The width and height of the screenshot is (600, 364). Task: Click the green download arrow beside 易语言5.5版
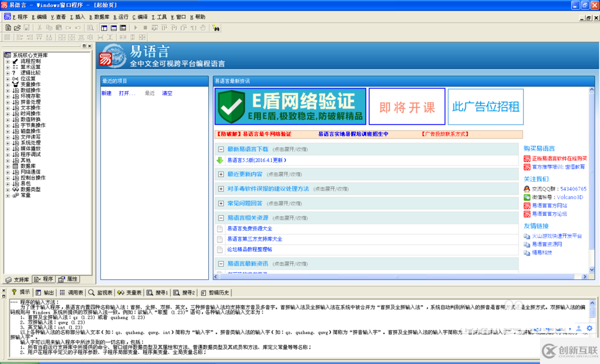pos(220,160)
